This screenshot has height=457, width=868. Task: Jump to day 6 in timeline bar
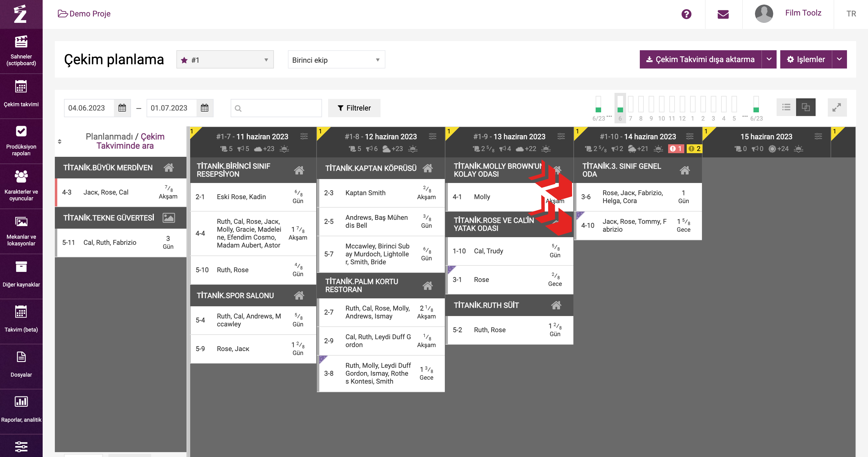coord(620,108)
